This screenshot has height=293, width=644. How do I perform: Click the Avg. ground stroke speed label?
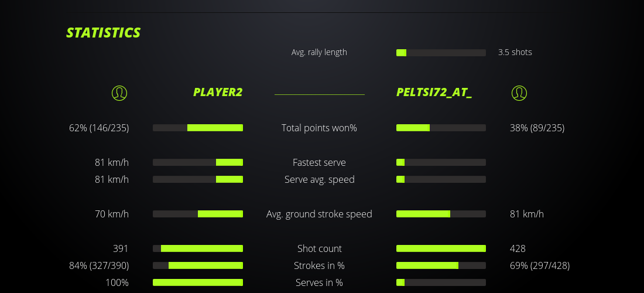319,214
